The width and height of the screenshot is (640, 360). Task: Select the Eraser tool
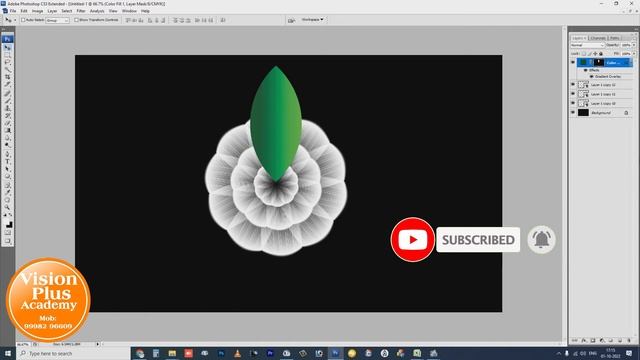(8, 123)
